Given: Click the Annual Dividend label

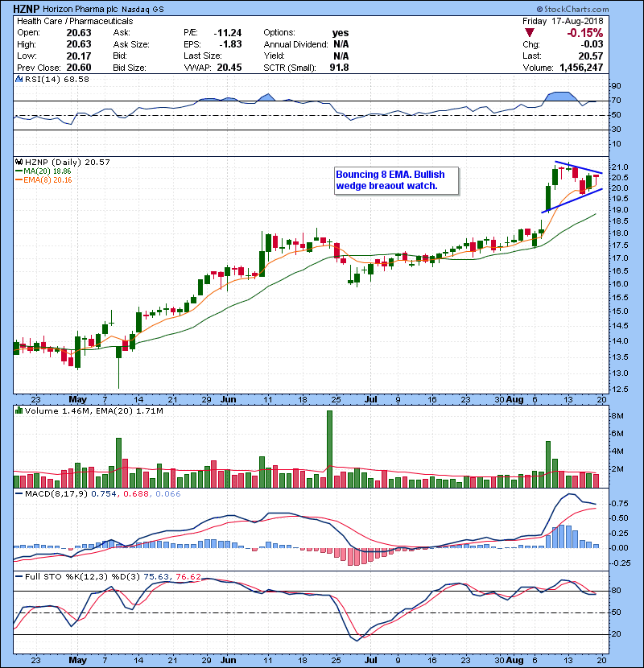Looking at the screenshot, I should point(295,44).
